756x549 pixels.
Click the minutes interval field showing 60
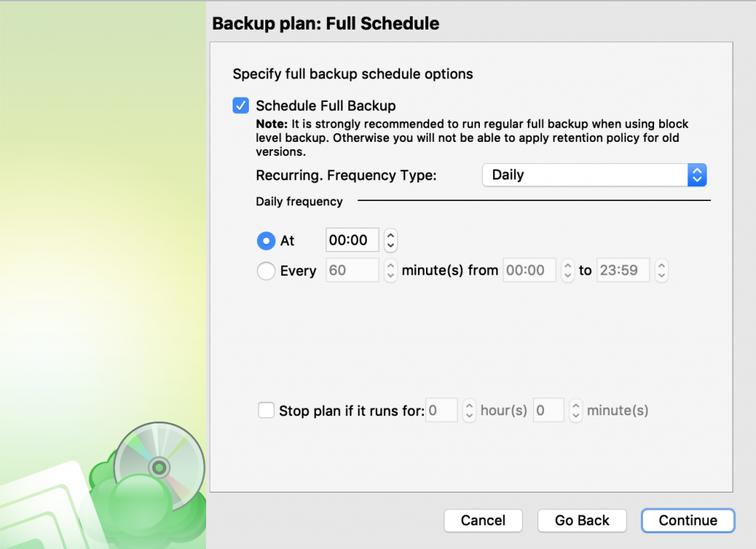coord(352,270)
